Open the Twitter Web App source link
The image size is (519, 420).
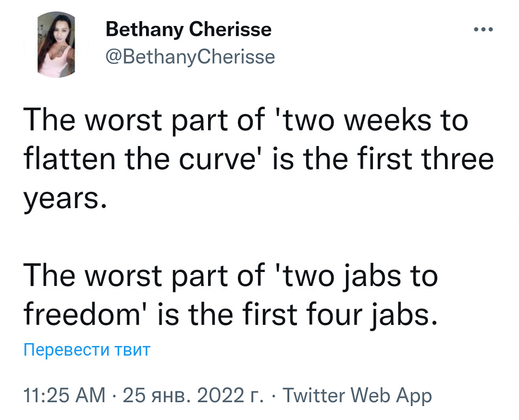(357, 396)
